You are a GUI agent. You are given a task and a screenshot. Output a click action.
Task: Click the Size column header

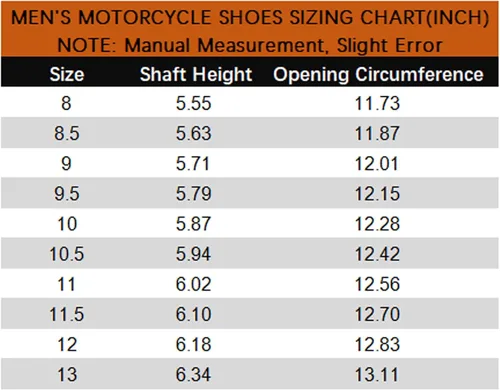(67, 74)
